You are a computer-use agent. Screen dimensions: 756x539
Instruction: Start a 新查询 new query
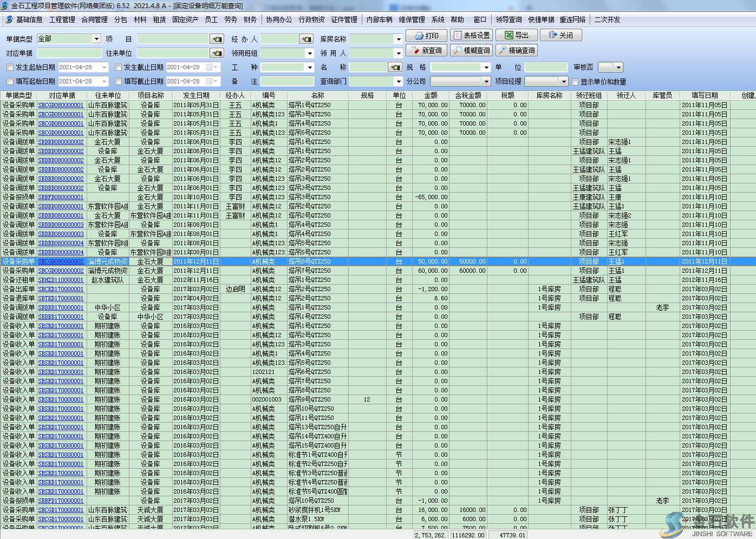(426, 50)
